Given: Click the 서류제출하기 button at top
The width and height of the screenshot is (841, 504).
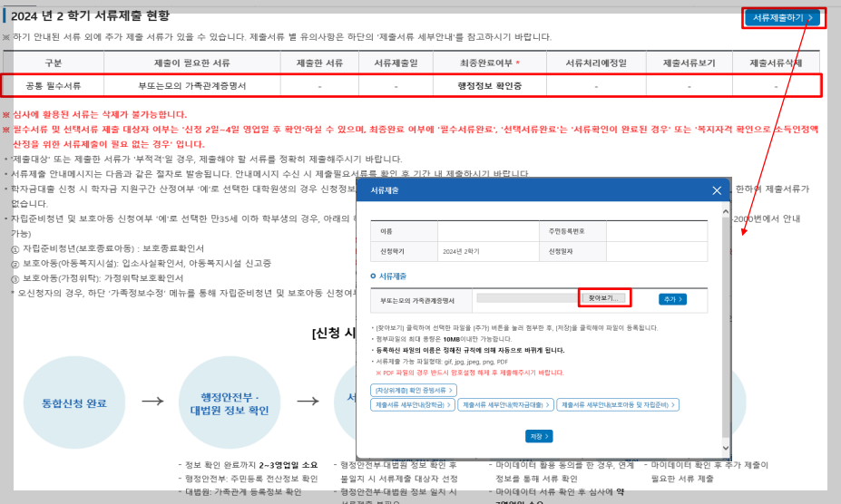Looking at the screenshot, I should pos(783,18).
